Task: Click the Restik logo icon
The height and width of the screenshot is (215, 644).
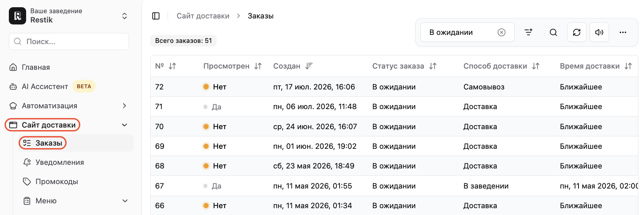Action: (x=17, y=16)
